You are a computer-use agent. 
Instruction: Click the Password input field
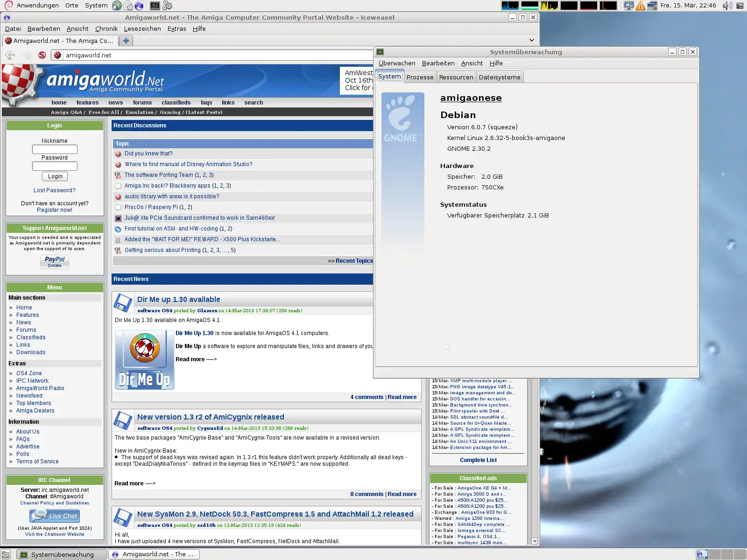point(55,166)
